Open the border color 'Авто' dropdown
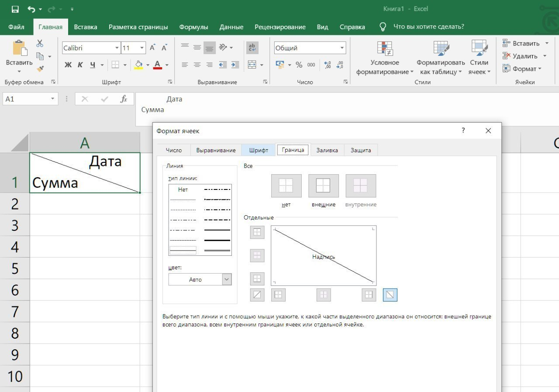 200,279
